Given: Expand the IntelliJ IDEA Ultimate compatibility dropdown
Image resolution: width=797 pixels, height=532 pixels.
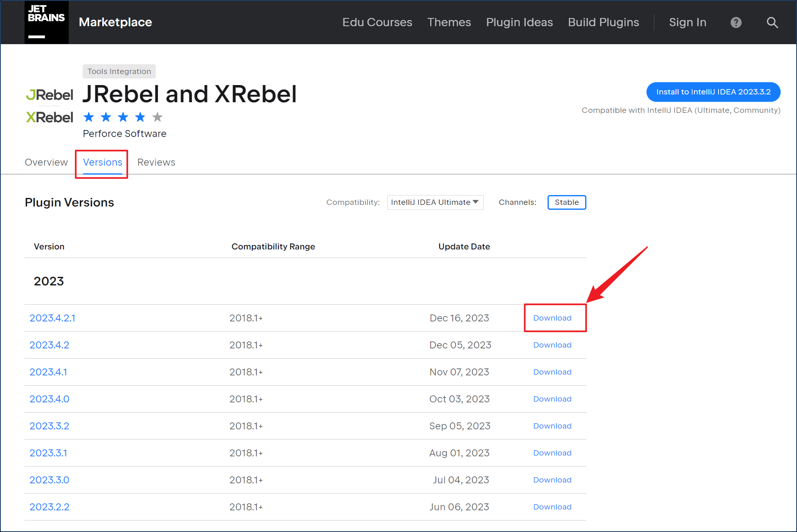Looking at the screenshot, I should [435, 202].
